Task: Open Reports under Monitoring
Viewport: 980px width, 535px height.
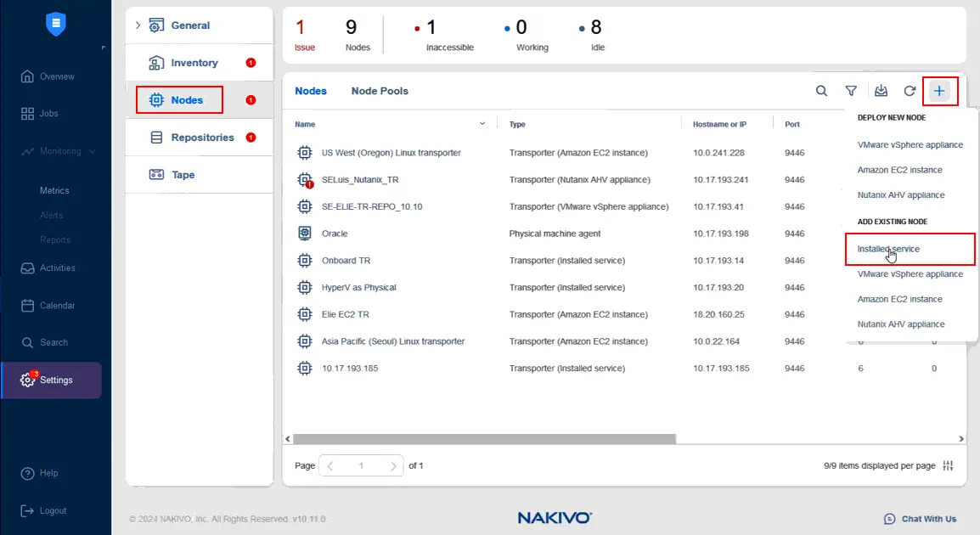Action: coord(55,240)
